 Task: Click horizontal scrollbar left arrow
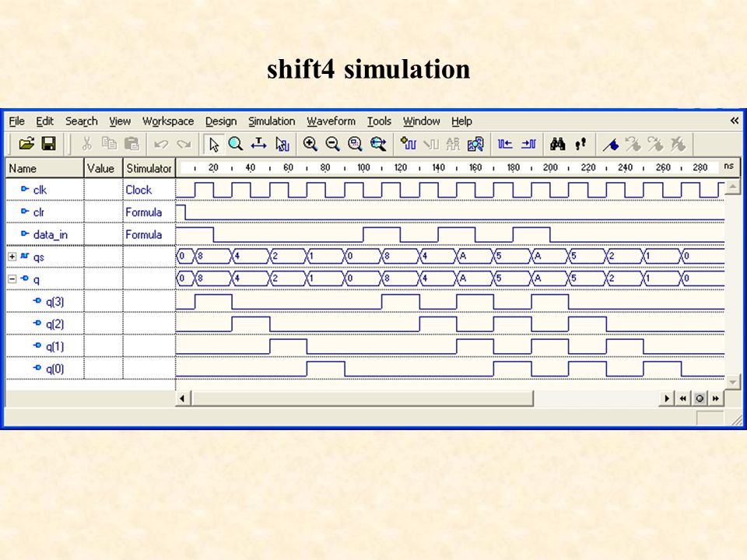coord(182,398)
